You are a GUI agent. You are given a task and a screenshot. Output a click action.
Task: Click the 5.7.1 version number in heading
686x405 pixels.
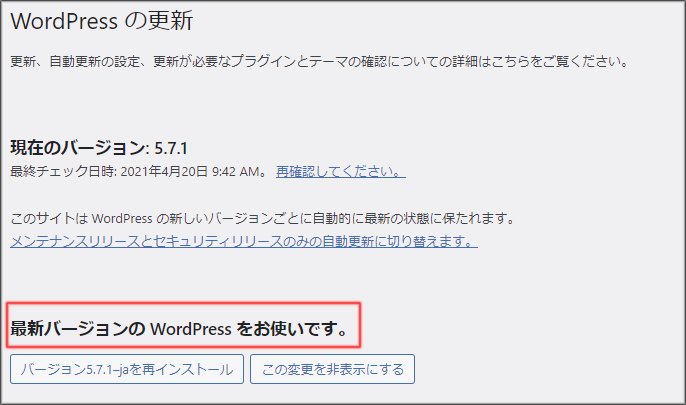pos(172,148)
